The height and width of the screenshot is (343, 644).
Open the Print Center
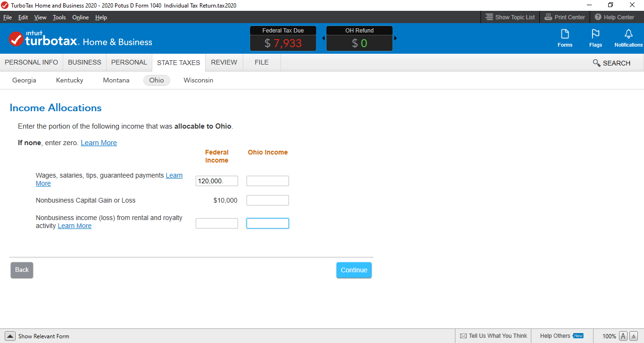pyautogui.click(x=564, y=17)
